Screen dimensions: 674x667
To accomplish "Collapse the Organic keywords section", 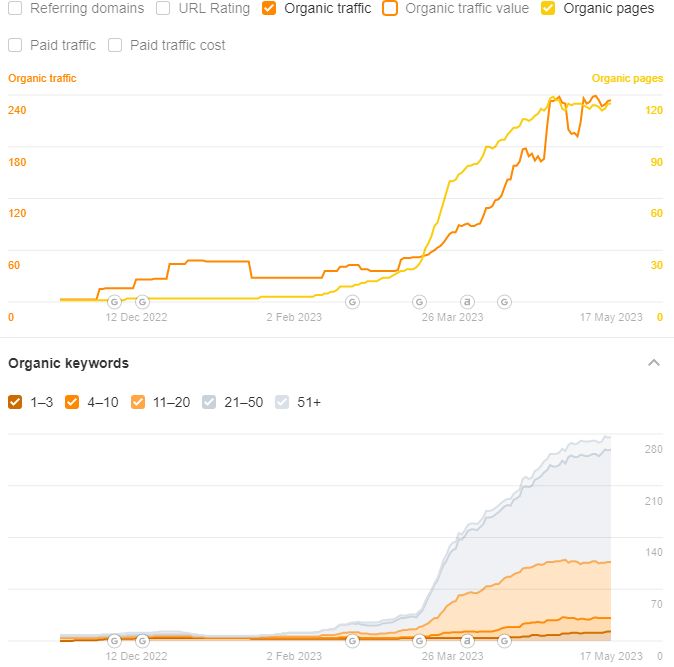I will point(654,362).
